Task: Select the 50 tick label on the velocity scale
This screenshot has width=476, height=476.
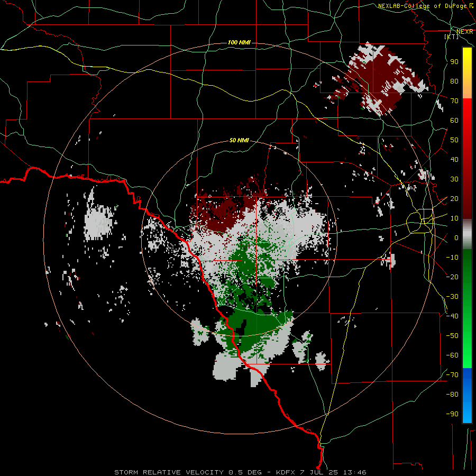Action: tap(454, 140)
